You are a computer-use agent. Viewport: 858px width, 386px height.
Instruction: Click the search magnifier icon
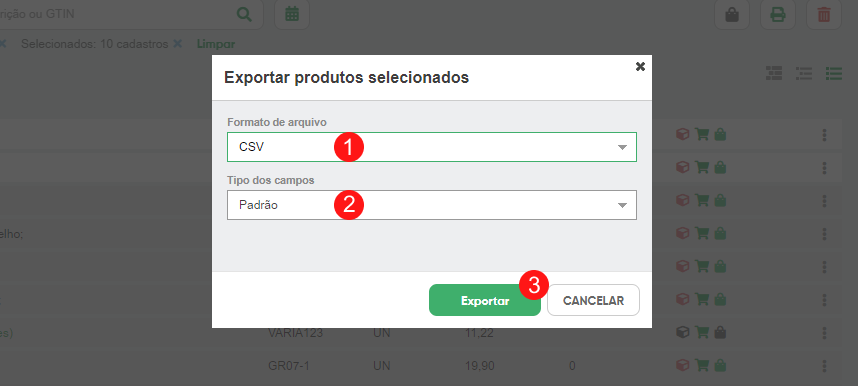point(245,14)
